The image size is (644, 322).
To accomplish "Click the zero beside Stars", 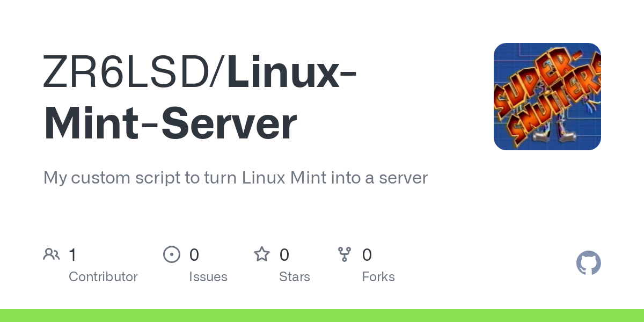I will [x=284, y=254].
